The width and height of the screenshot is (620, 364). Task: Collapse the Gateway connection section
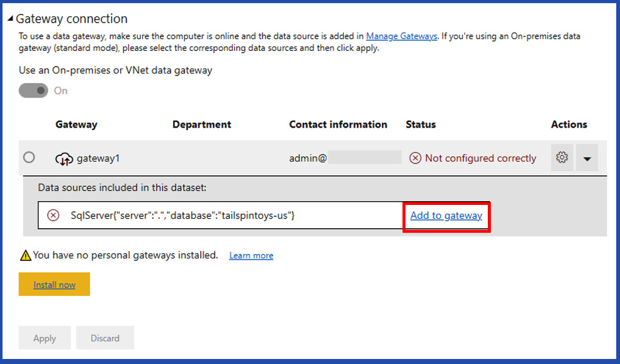coord(11,19)
